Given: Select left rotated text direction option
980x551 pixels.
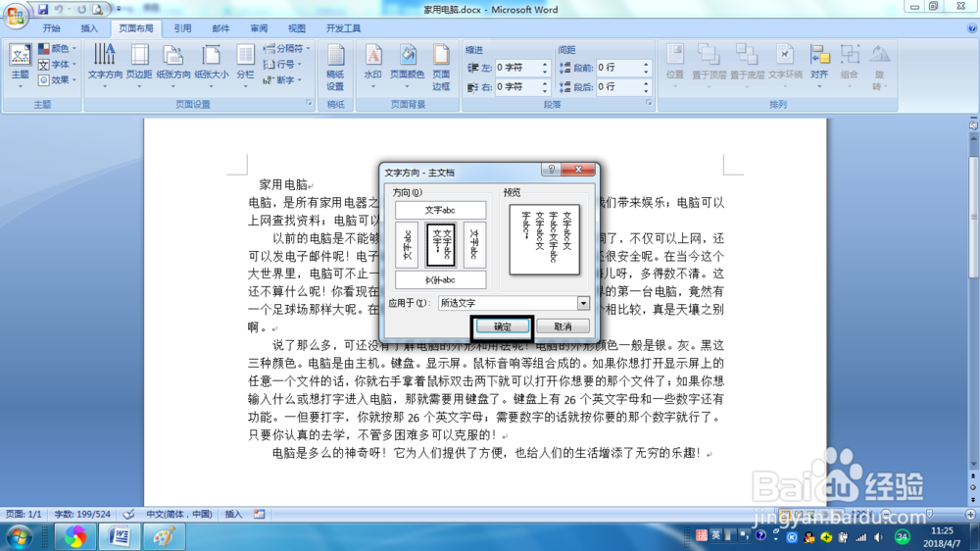Looking at the screenshot, I should tap(407, 244).
